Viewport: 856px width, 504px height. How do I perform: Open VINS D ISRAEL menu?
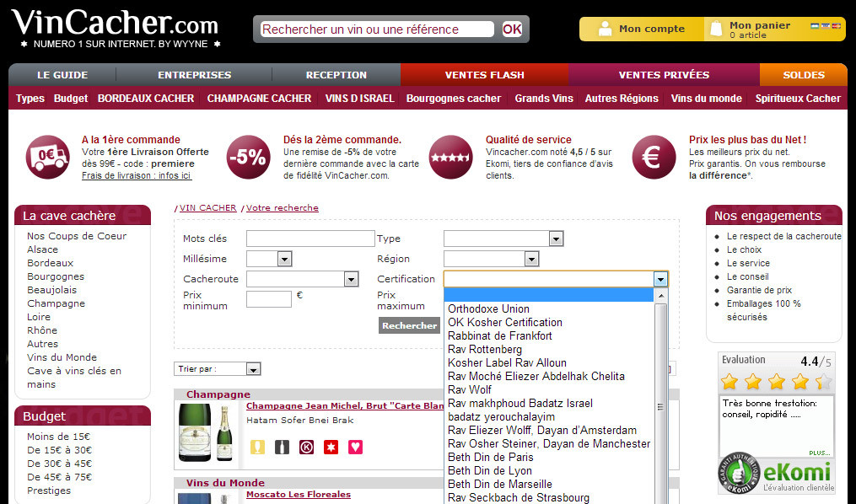(x=360, y=98)
